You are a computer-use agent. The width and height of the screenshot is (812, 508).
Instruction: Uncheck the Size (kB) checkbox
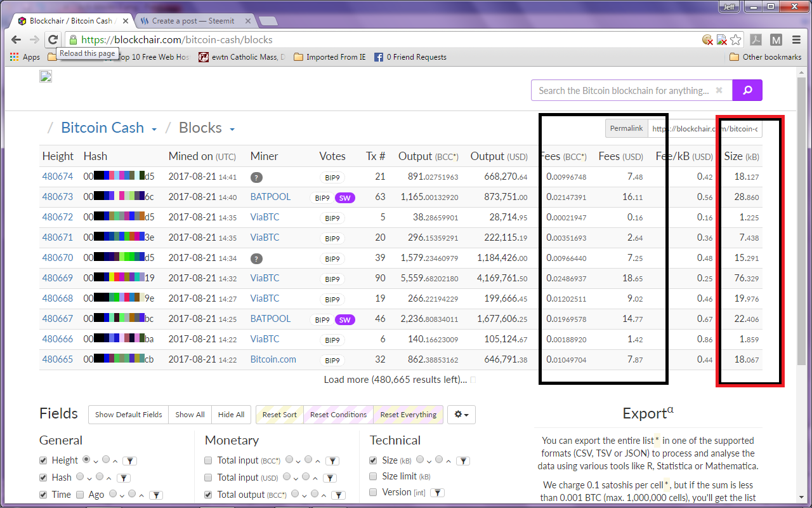point(374,460)
